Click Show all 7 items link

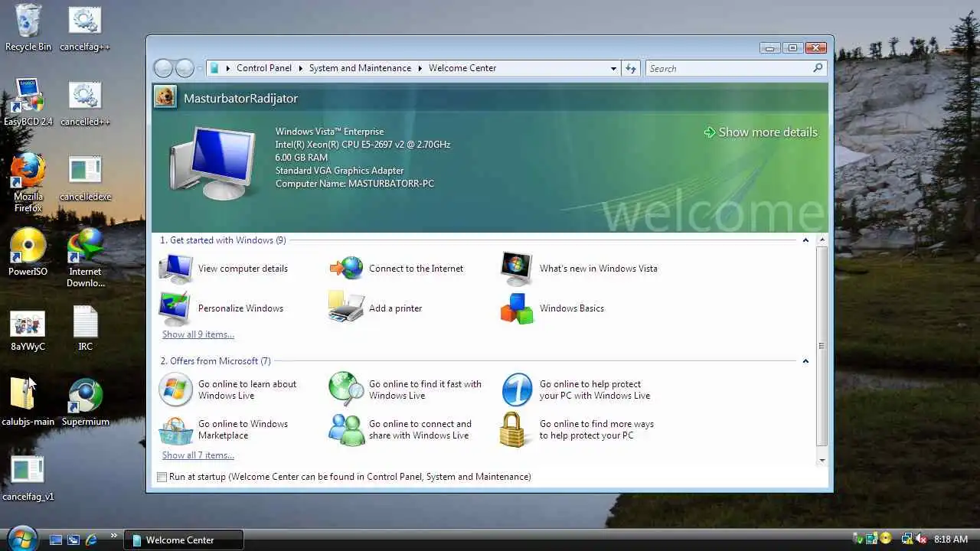(198, 455)
